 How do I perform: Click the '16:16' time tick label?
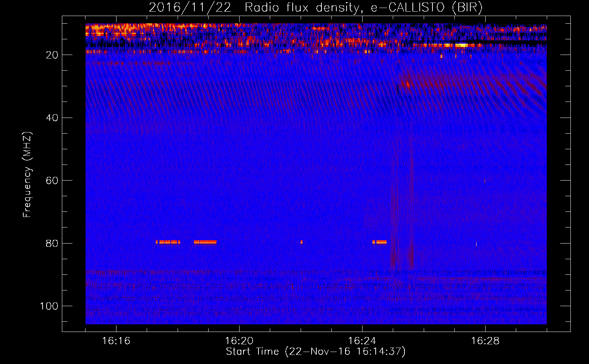coord(116,341)
